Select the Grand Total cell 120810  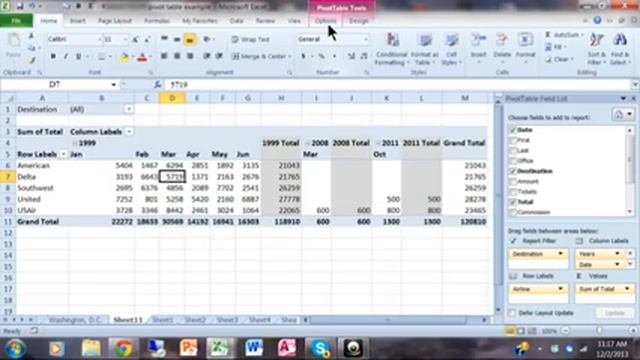click(x=465, y=222)
